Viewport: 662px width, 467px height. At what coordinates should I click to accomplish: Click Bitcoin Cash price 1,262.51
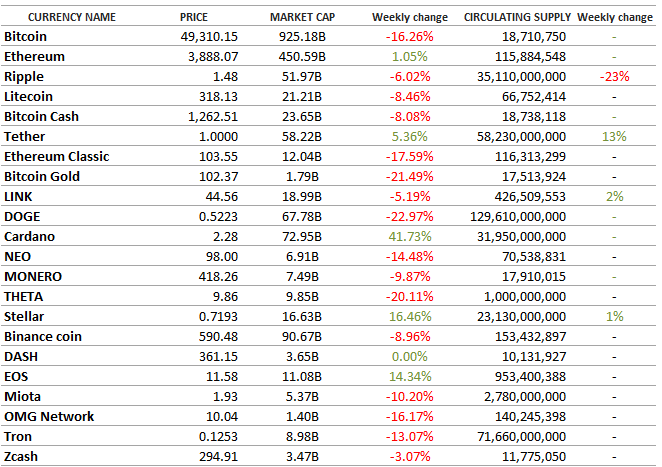[x=213, y=117]
